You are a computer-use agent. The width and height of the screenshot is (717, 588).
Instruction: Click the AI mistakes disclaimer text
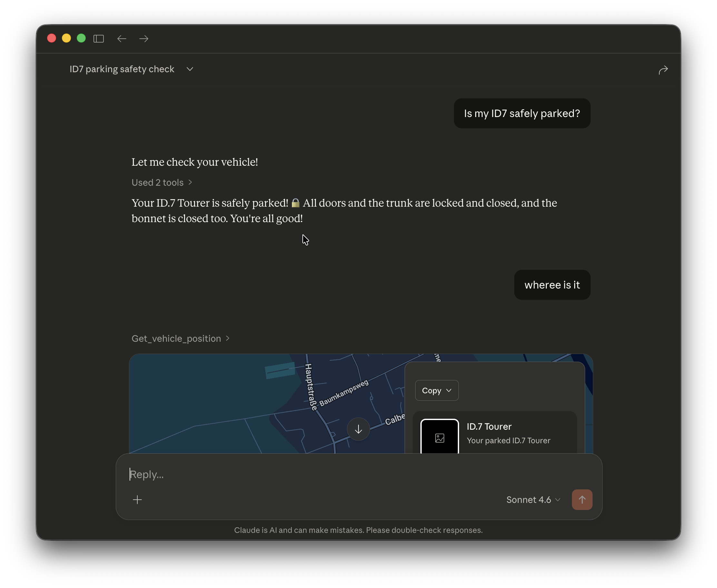tap(358, 530)
